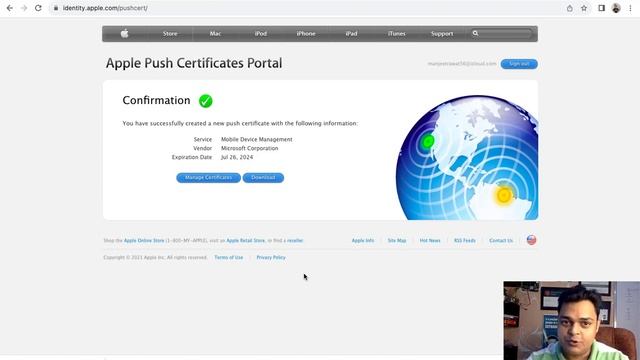Click the Mobile Device Management service text
This screenshot has width=640, height=360.
[x=256, y=139]
